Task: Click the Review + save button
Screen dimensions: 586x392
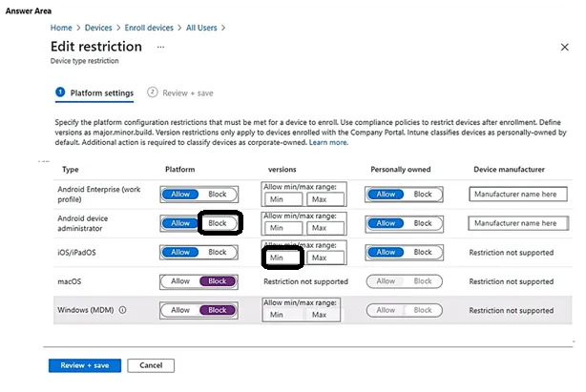Action: (x=85, y=365)
